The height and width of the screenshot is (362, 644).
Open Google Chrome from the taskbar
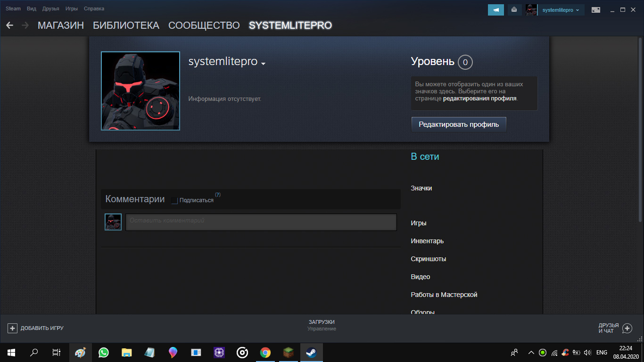click(x=265, y=352)
